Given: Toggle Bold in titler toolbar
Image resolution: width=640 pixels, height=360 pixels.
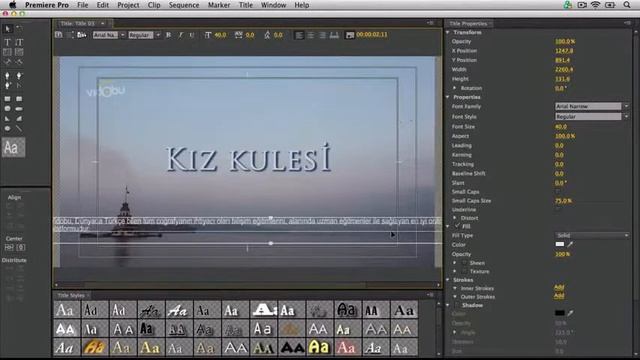Looking at the screenshot, I should click(169, 35).
